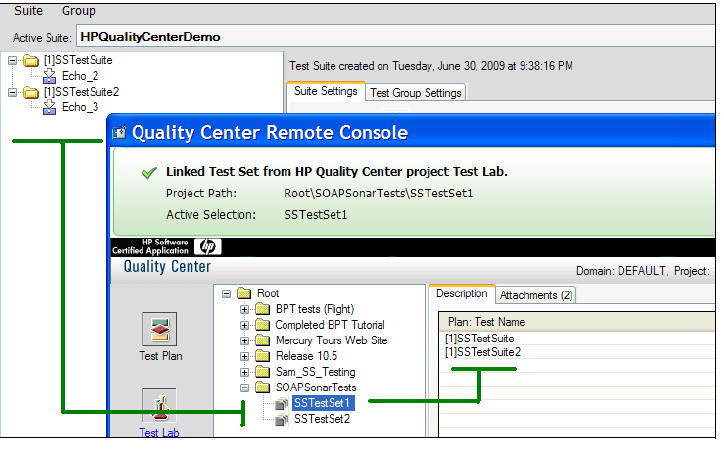Click the Release 10.5 folder icon
This screenshot has width=724, height=449.
(x=262, y=356)
